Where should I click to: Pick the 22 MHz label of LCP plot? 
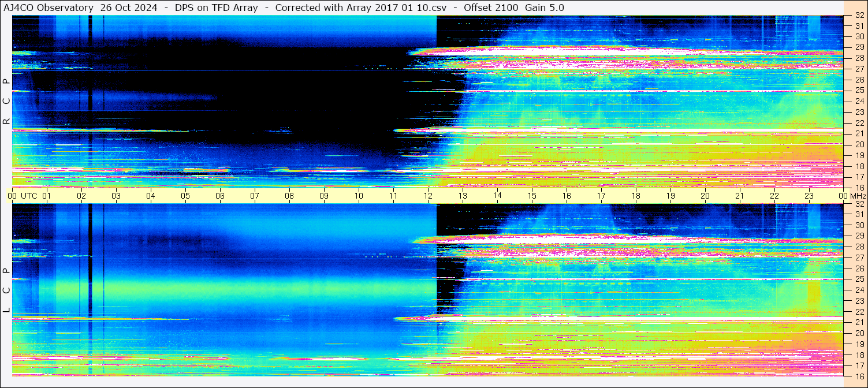(x=859, y=312)
